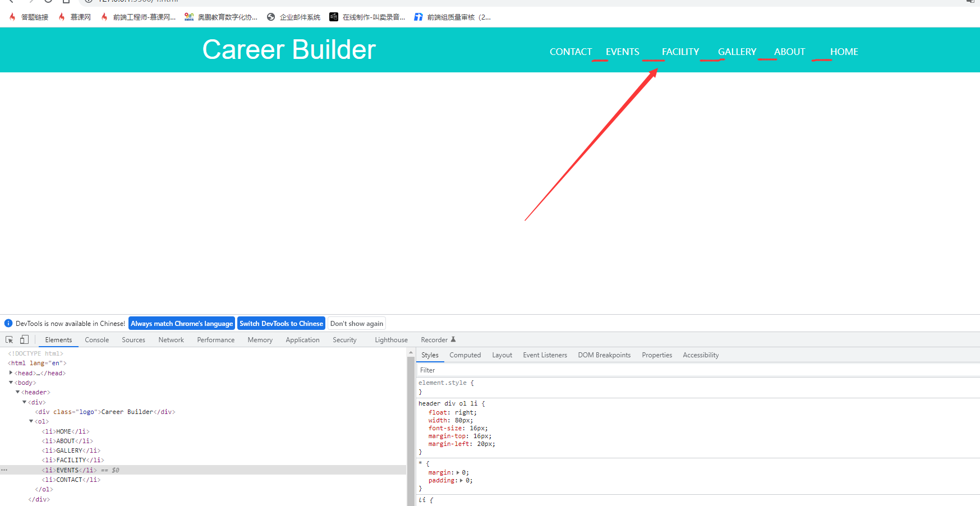Click Always match Chrome's language button
The height and width of the screenshot is (506, 980).
(182, 324)
